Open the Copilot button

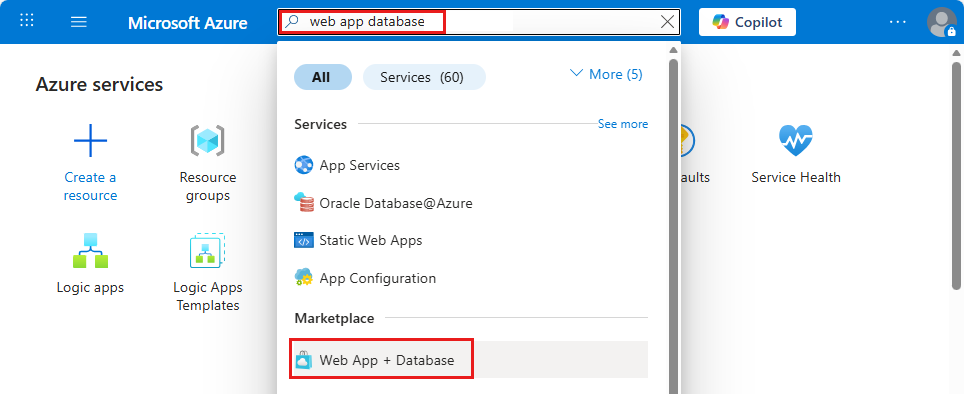pyautogui.click(x=747, y=22)
